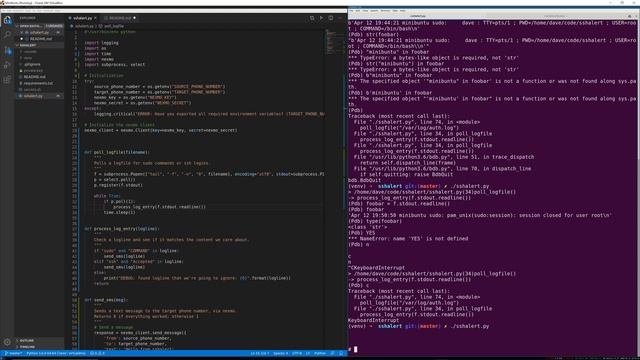Select sshalert.py under Open Editors

click(x=39, y=32)
